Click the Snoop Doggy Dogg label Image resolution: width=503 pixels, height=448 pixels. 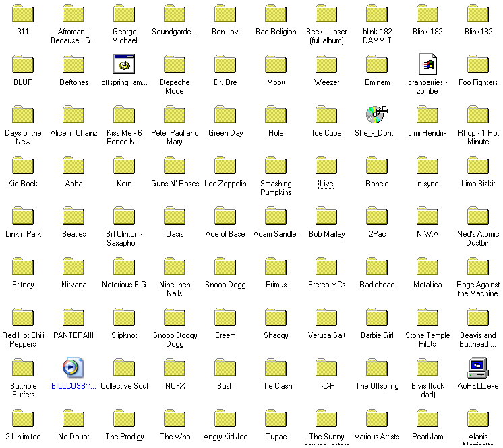(175, 339)
